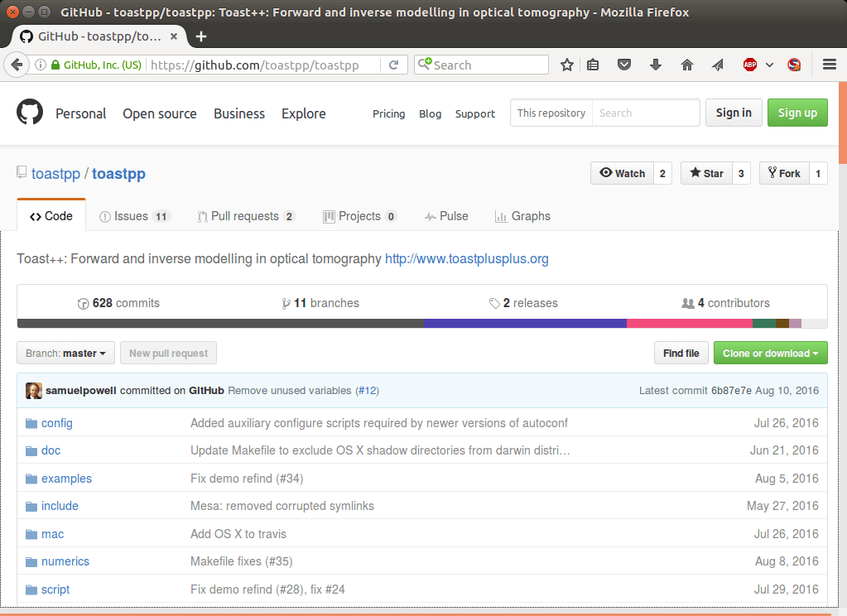Open the include folder

[60, 507]
